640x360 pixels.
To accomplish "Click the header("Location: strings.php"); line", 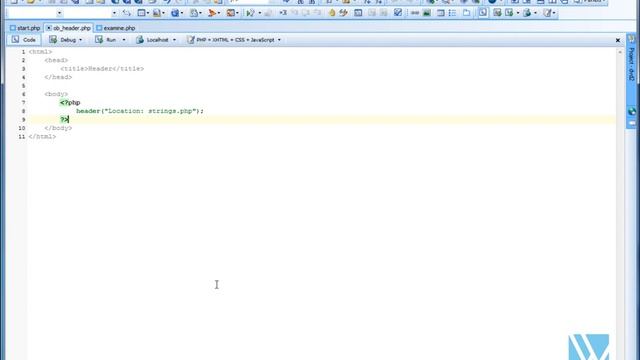I will (x=140, y=111).
